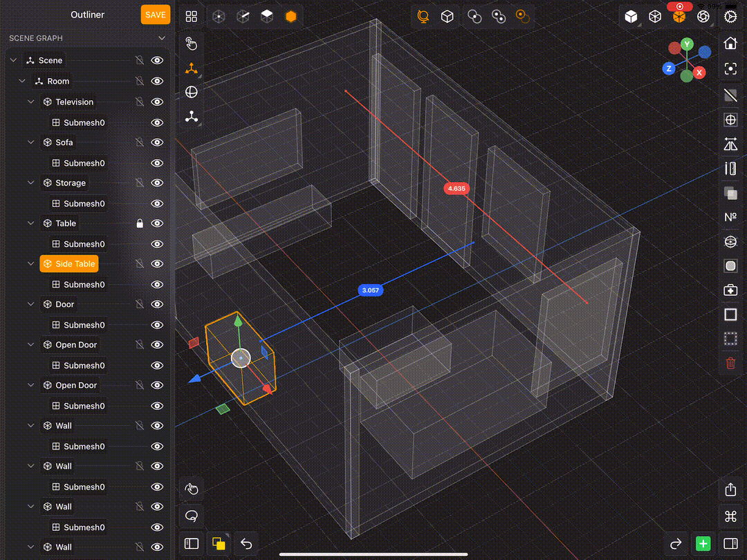Collapse the Scene tree node
Viewport: 747px width, 560px height.
(x=13, y=60)
